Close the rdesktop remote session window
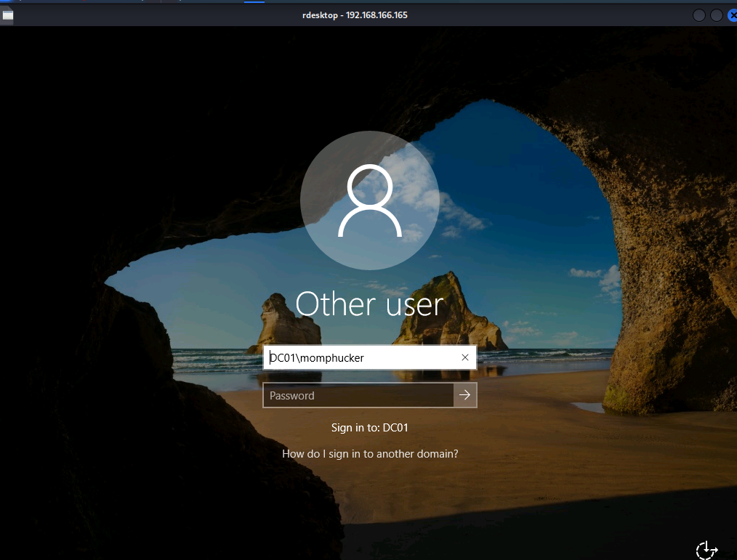The width and height of the screenshot is (737, 560). point(732,15)
